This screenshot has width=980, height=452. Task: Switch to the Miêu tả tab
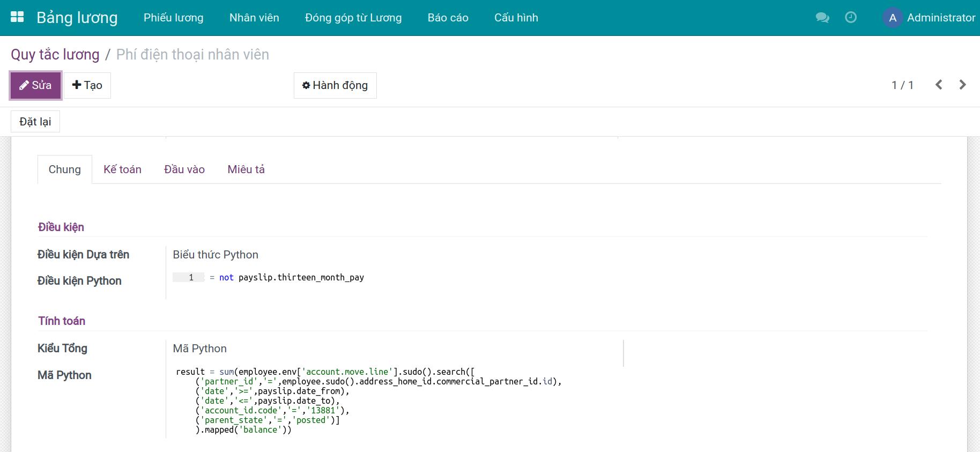point(246,169)
